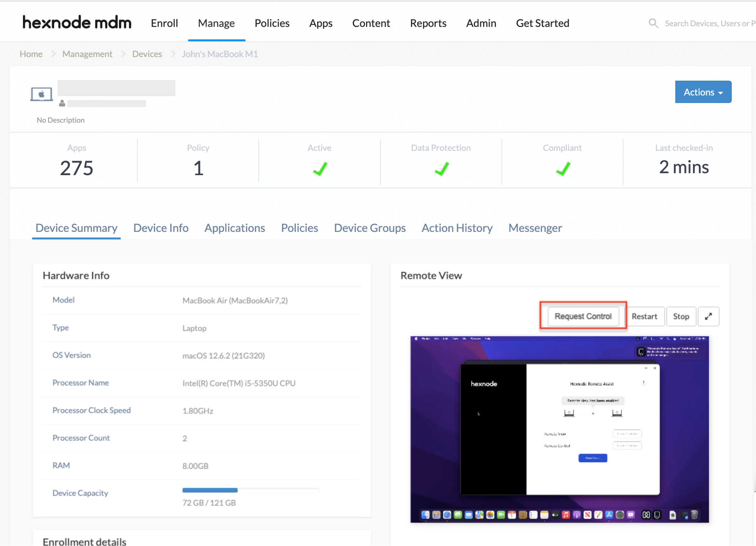Screen dimensions: 756x546
Task: Click the search magnifier icon
Action: pyautogui.click(x=653, y=23)
